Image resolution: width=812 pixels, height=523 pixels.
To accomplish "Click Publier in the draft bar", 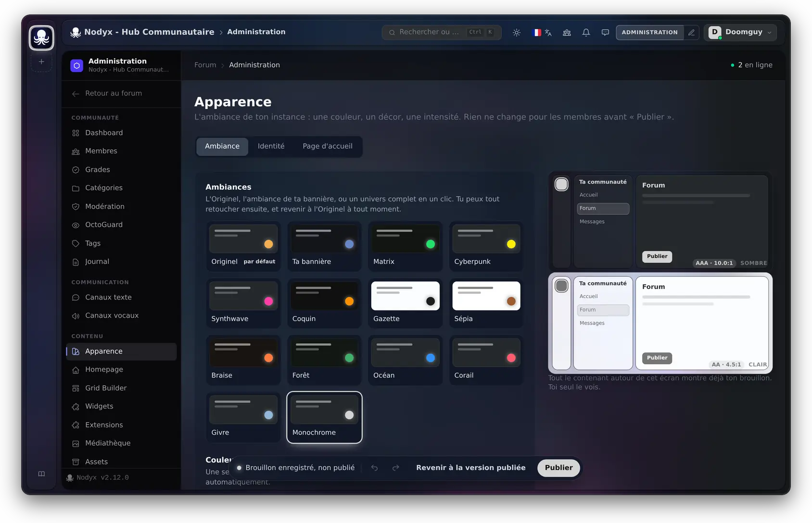I will pyautogui.click(x=558, y=468).
